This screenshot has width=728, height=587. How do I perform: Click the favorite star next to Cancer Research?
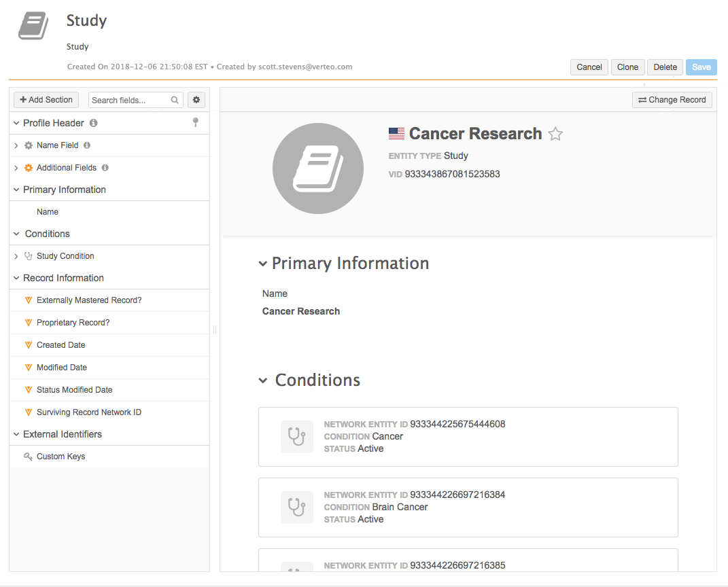point(555,134)
